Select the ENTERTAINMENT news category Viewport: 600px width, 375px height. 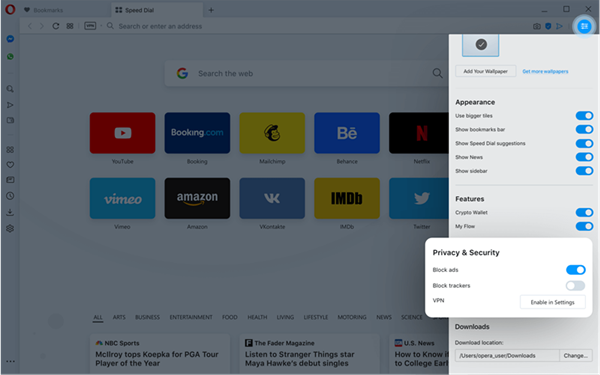pyautogui.click(x=191, y=317)
